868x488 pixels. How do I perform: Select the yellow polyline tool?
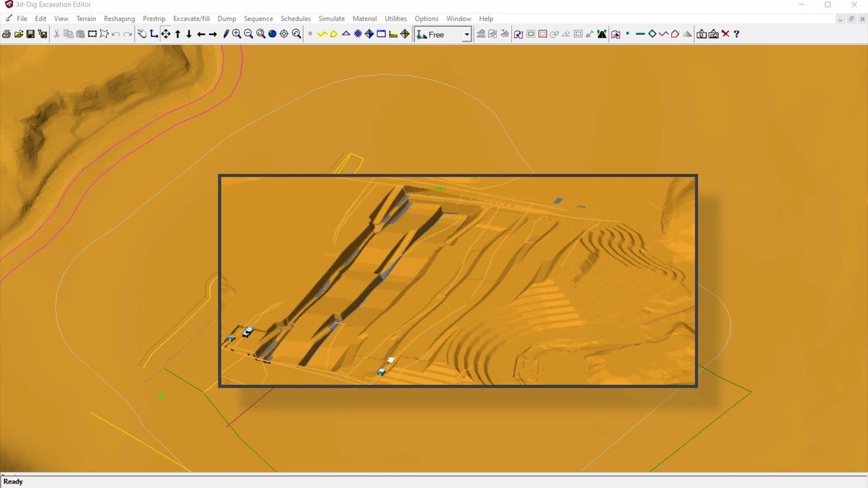[322, 34]
